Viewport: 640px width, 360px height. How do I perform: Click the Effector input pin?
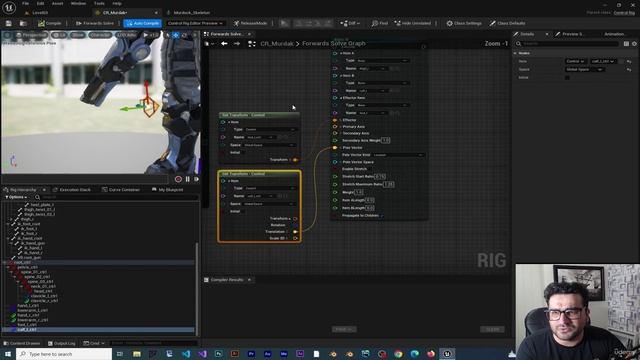335,120
